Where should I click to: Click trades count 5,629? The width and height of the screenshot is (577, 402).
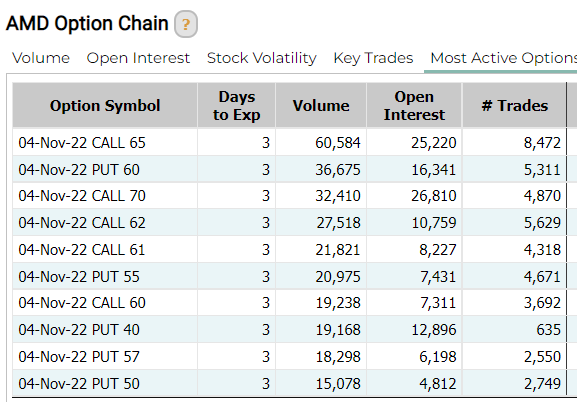(542, 223)
